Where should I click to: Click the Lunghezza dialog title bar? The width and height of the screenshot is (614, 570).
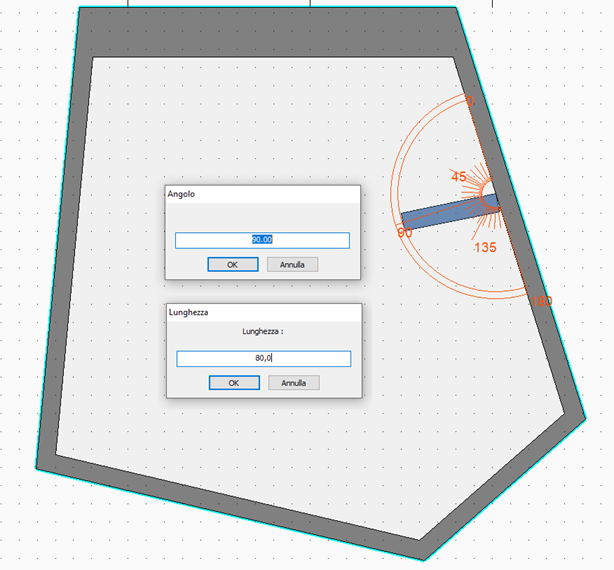click(264, 312)
